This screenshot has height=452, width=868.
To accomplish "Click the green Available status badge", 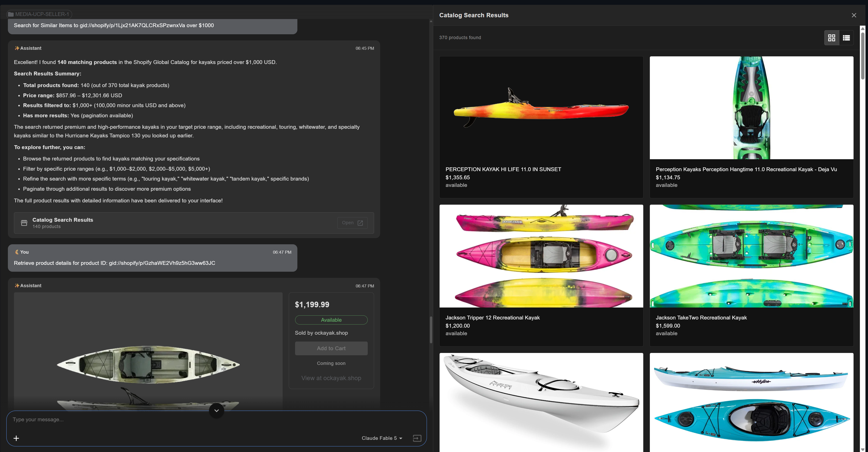I will 331,320.
